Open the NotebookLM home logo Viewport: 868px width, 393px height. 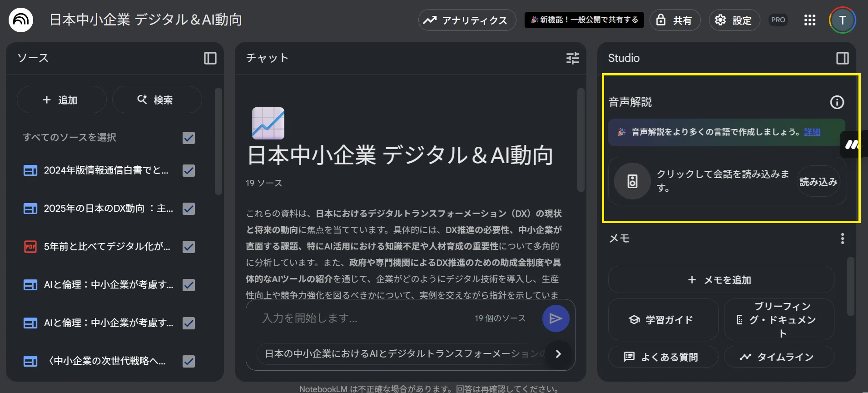pos(21,20)
